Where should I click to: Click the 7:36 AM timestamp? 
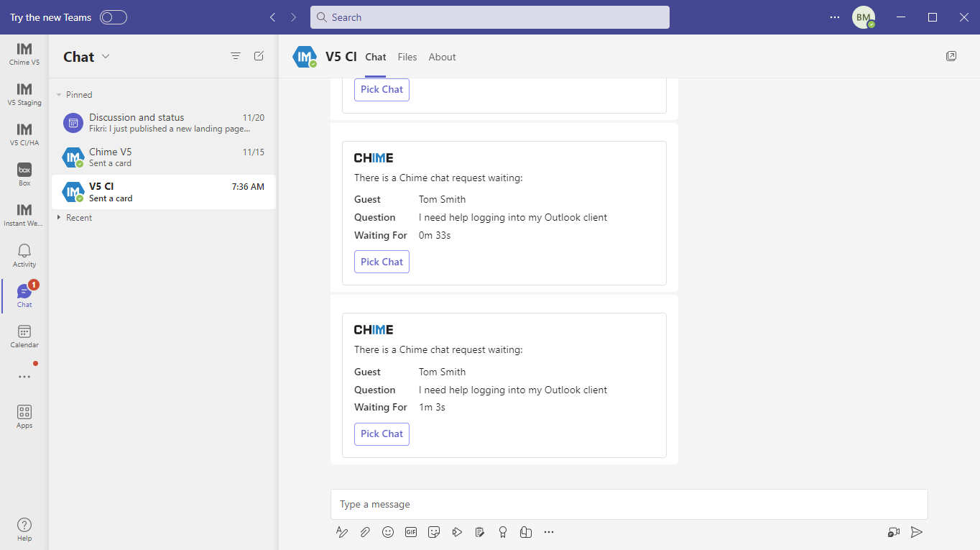click(x=248, y=186)
